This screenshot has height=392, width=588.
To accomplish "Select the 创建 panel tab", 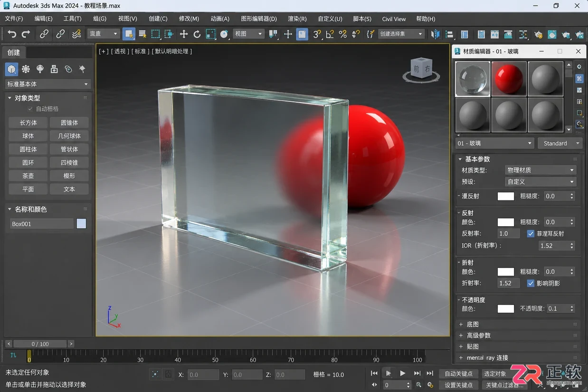I will tap(14, 52).
